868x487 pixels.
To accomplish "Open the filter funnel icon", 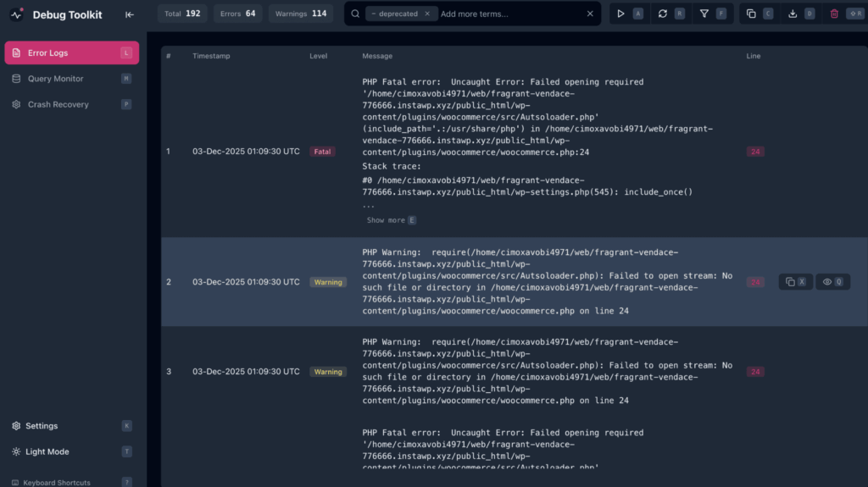I will point(704,14).
